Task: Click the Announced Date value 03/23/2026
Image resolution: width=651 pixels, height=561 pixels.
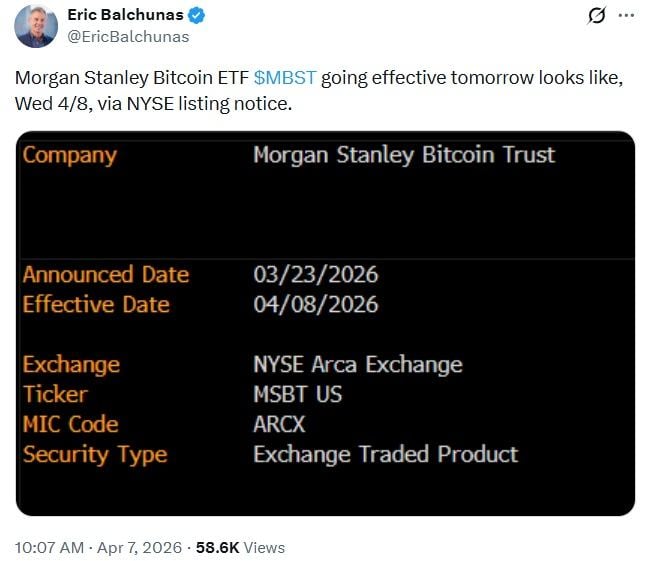Action: tap(315, 275)
